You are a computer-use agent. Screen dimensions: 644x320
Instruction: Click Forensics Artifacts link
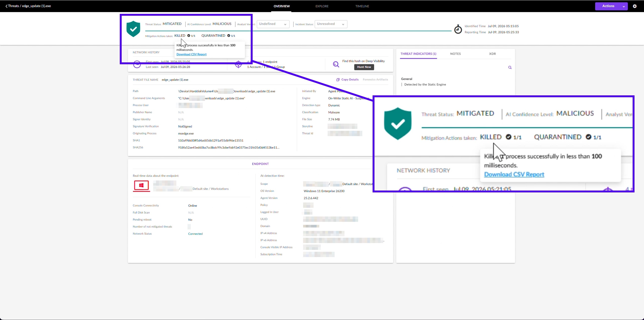(x=375, y=80)
